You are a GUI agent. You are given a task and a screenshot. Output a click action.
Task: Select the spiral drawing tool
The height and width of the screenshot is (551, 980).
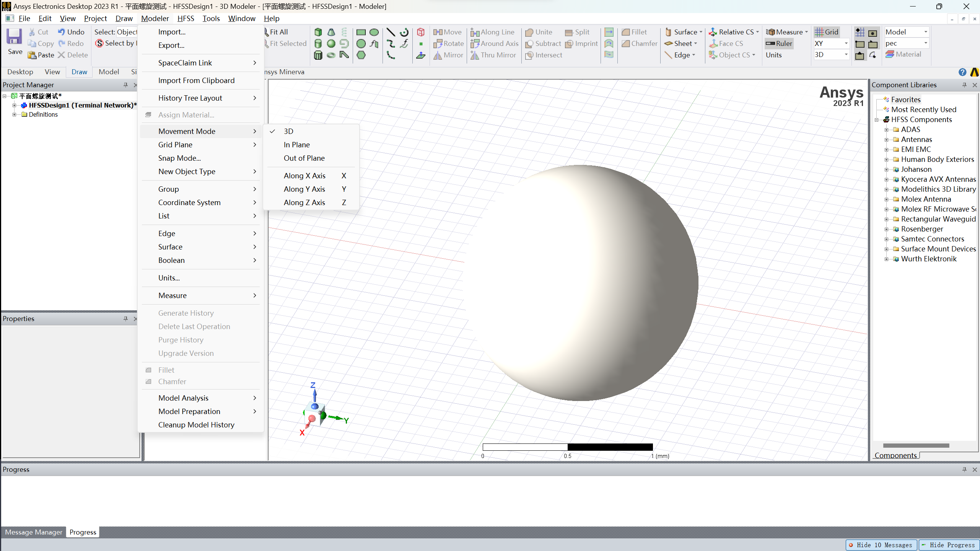pyautogui.click(x=344, y=44)
